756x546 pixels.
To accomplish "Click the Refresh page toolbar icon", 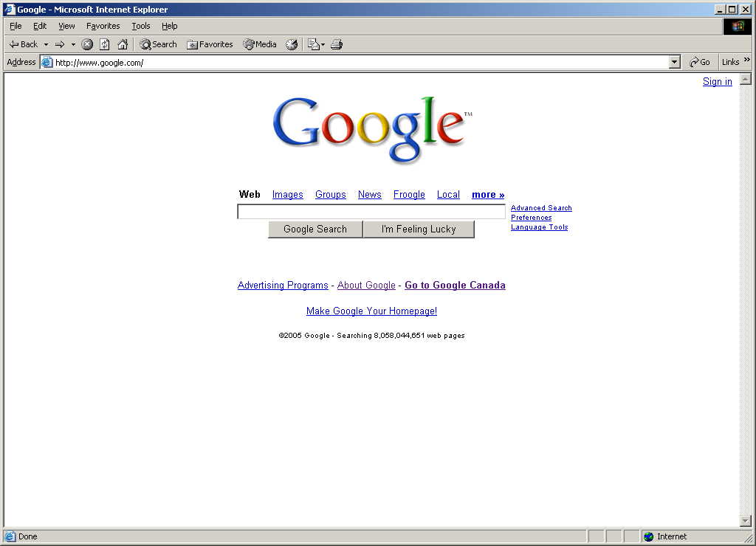I will [x=105, y=44].
